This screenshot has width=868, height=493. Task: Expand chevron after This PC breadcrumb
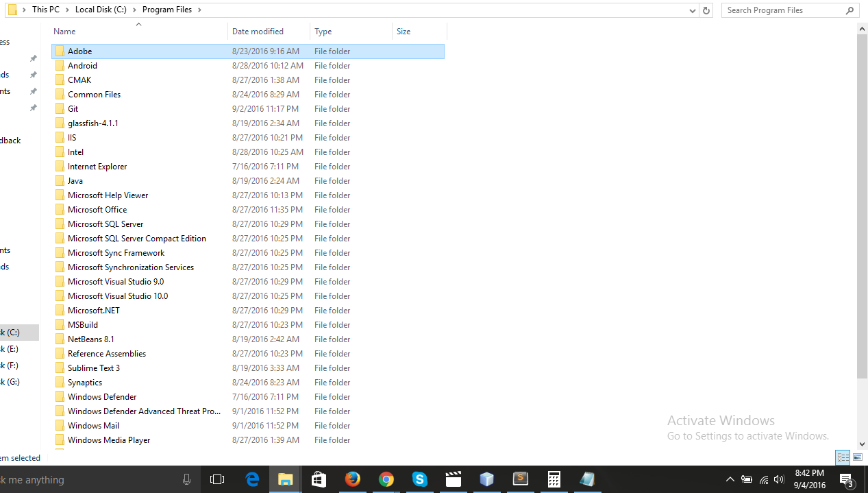point(68,10)
